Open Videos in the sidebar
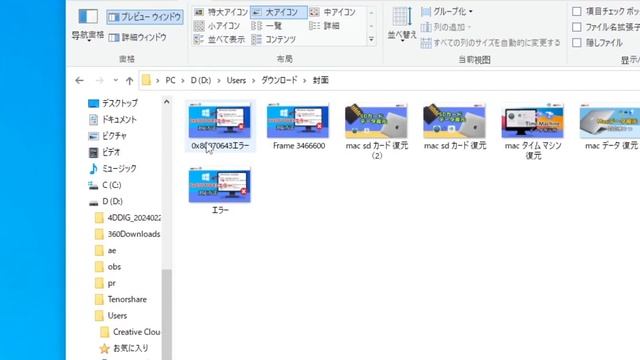The width and height of the screenshot is (640, 360). [x=104, y=152]
